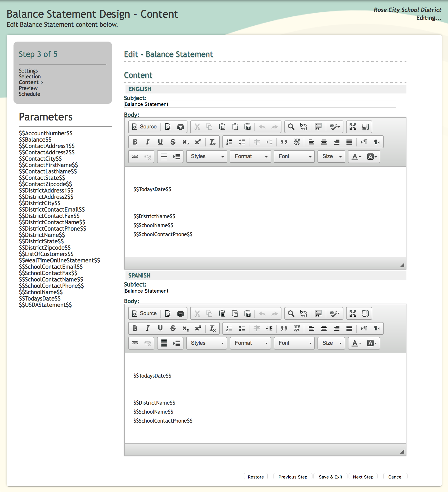Click the Spanish Subject input field

point(260,291)
